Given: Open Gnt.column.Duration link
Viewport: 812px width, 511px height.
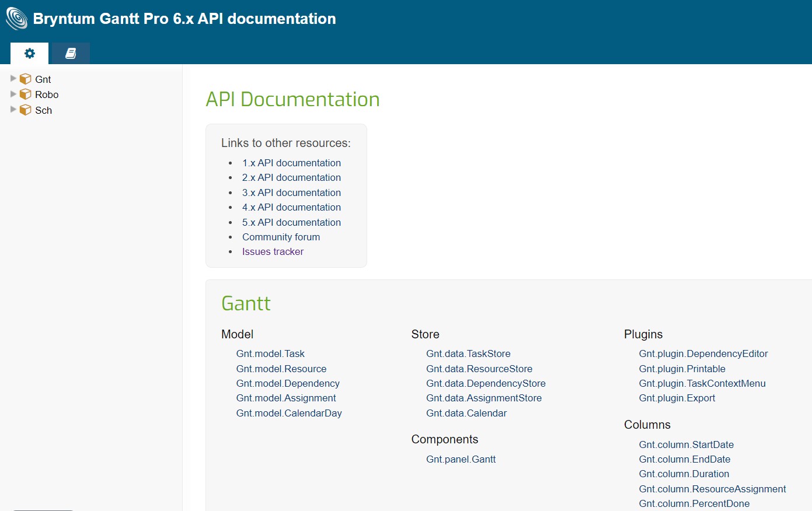Looking at the screenshot, I should (684, 474).
